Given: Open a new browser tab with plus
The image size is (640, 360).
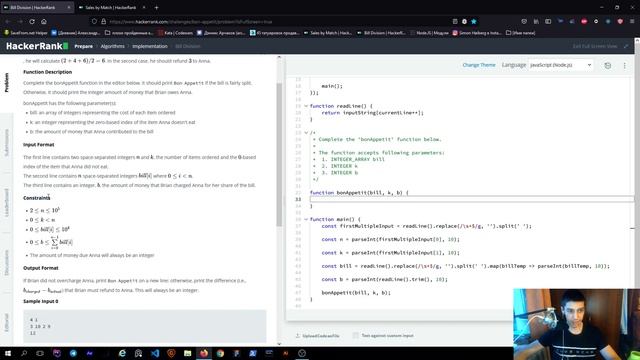Looking at the screenshot, I should pyautogui.click(x=157, y=7).
